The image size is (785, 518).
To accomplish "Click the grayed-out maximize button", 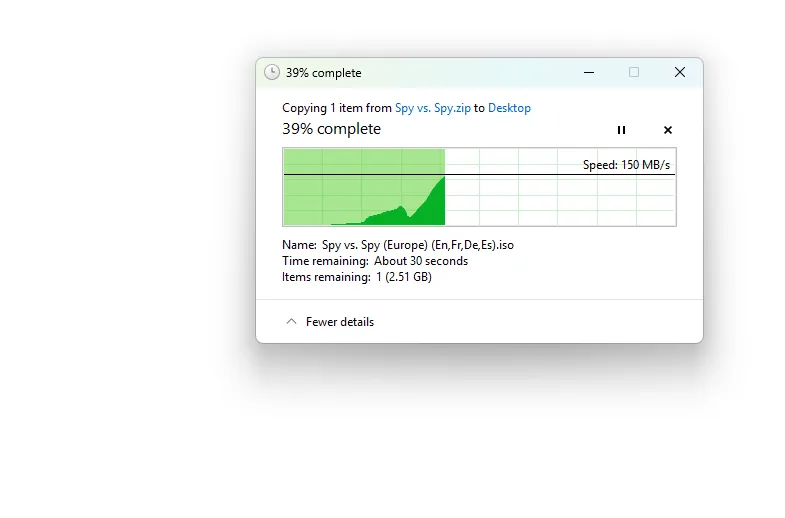I will (x=633, y=72).
